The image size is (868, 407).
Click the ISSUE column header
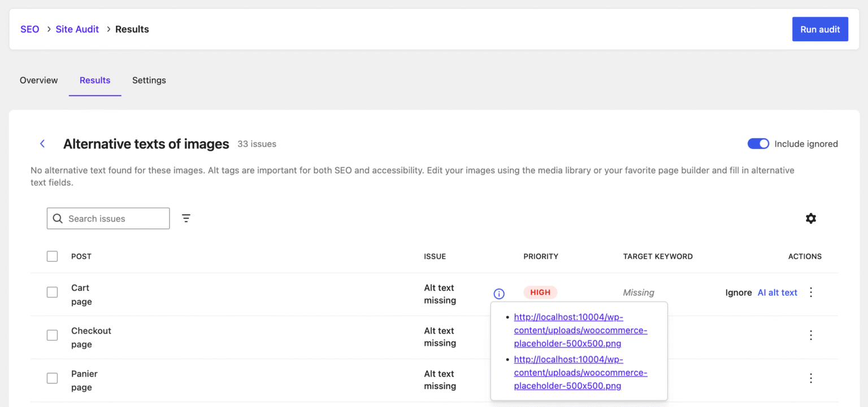click(x=435, y=256)
